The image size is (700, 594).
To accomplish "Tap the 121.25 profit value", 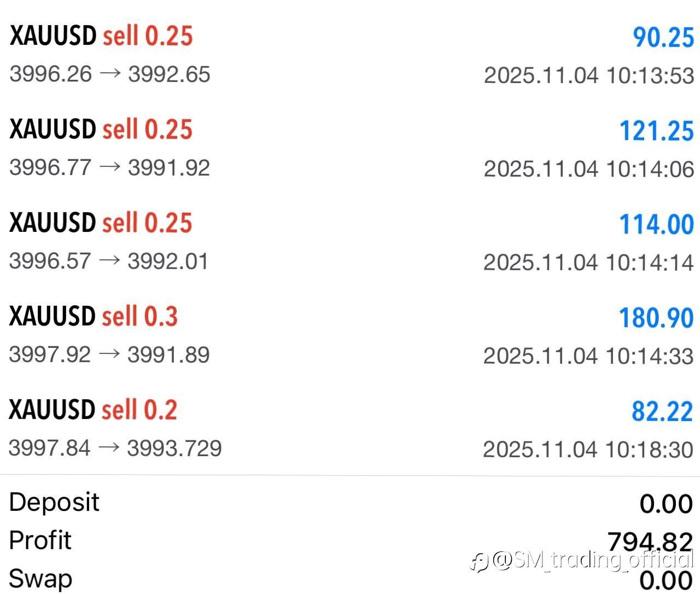I will tap(656, 131).
